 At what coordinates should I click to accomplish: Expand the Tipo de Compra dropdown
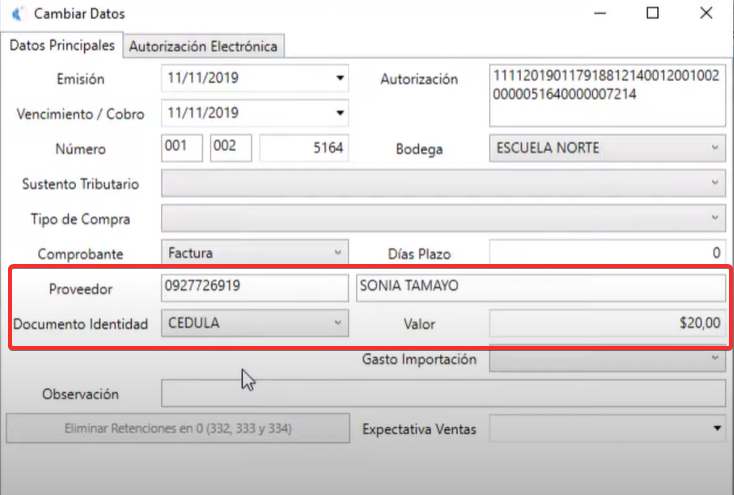[x=443, y=218]
